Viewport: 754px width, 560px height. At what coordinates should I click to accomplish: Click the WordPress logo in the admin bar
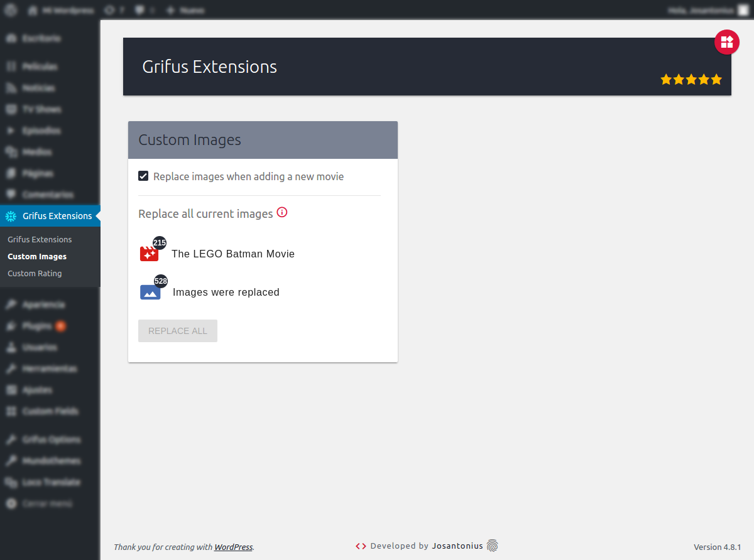pyautogui.click(x=11, y=10)
